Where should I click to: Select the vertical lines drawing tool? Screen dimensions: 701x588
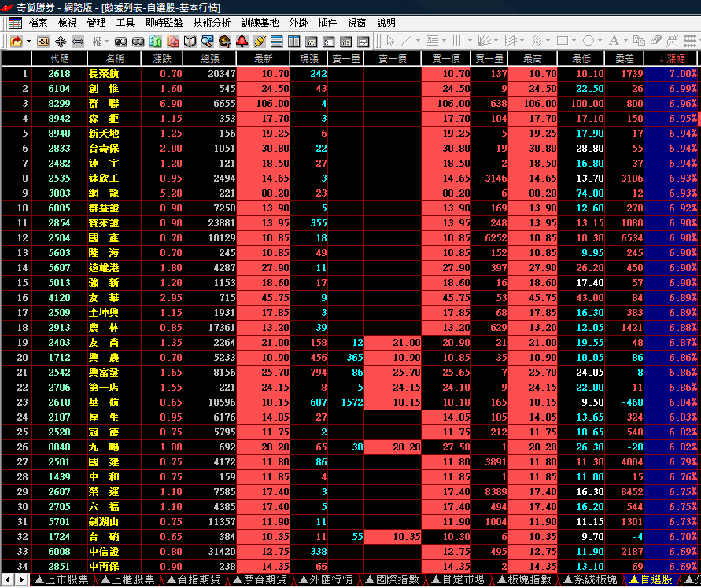[x=458, y=41]
